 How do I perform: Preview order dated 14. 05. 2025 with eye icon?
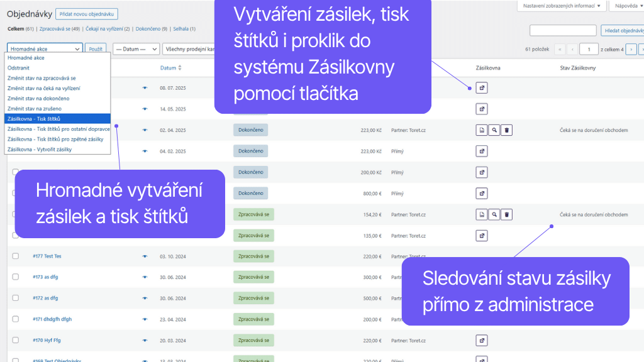click(145, 109)
